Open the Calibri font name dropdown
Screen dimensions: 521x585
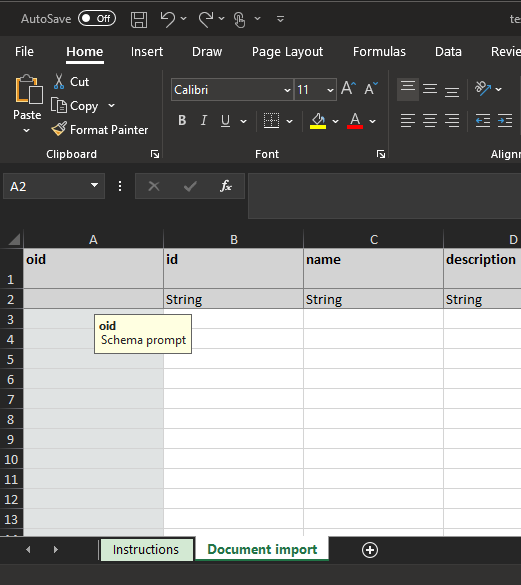tap(287, 90)
